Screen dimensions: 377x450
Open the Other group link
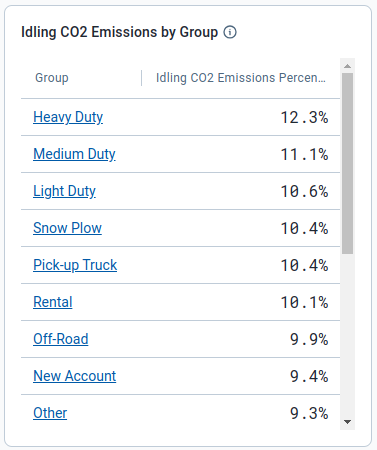pyautogui.click(x=50, y=413)
